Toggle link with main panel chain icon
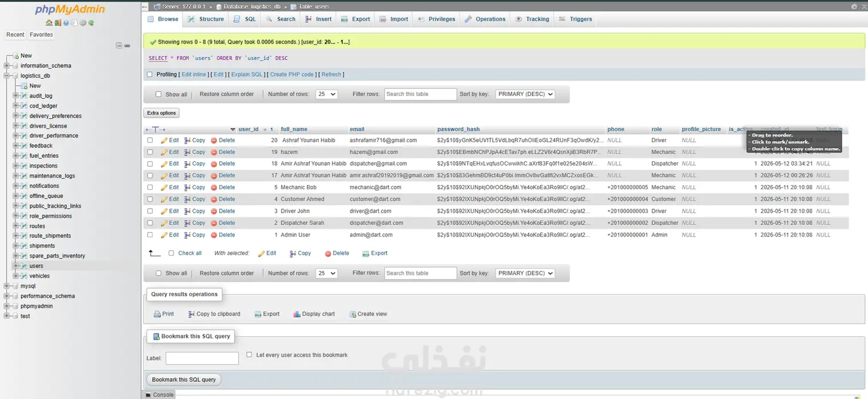This screenshot has width=868, height=399. pyautogui.click(x=127, y=46)
